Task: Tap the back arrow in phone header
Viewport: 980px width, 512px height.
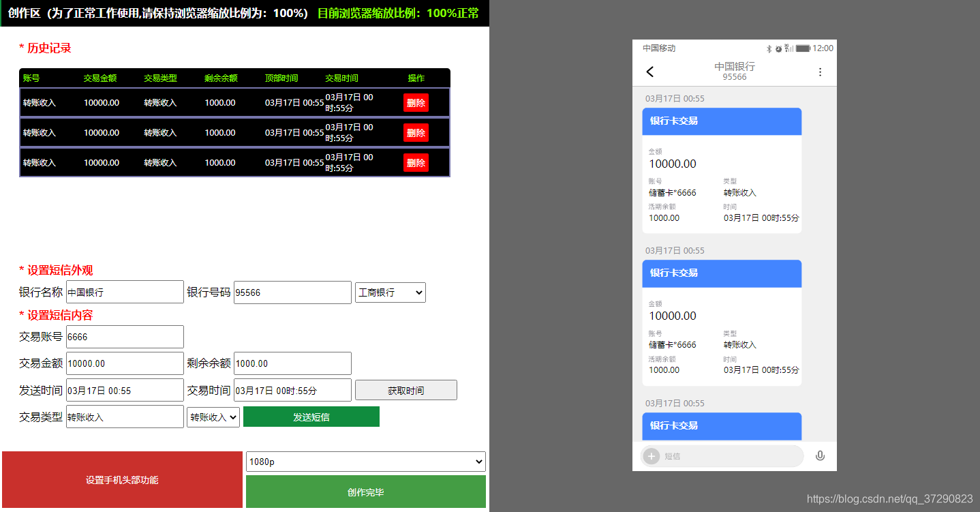Action: click(x=649, y=72)
